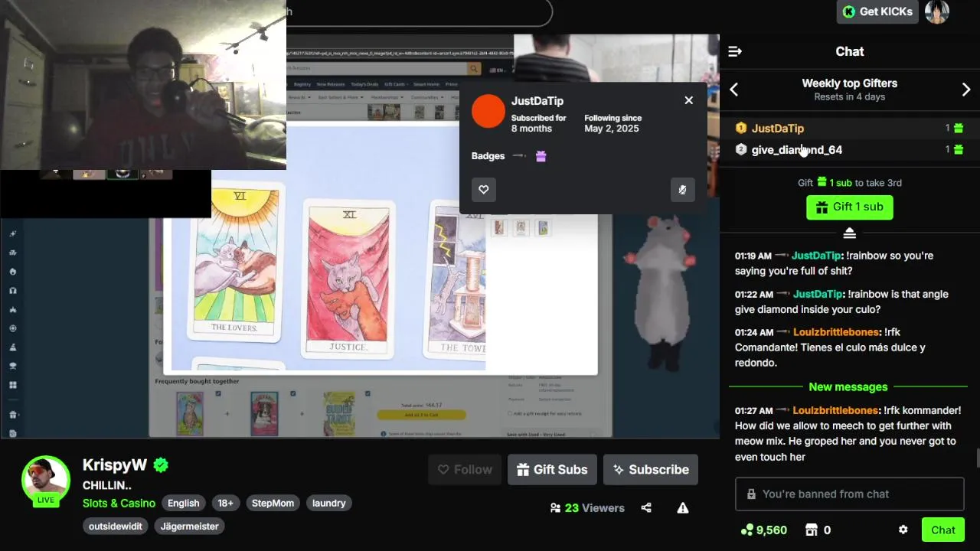Select the laundry tag

click(328, 503)
